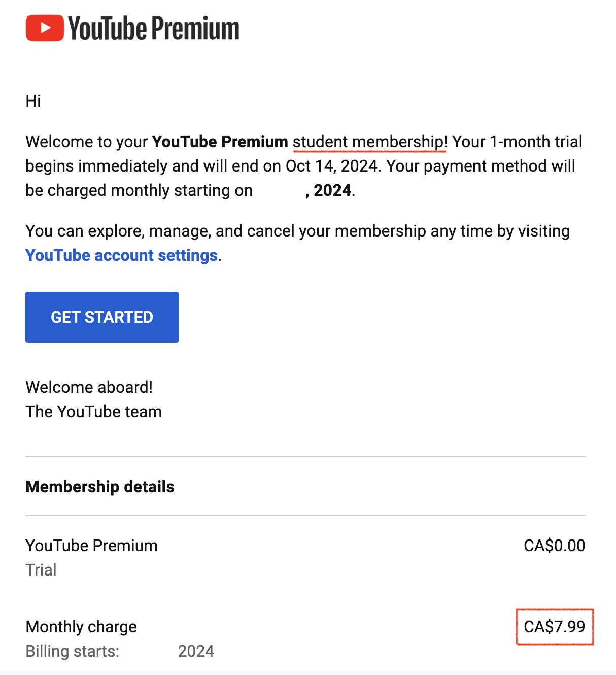Image resolution: width=616 pixels, height=675 pixels.
Task: Open the YouTube account settings link
Action: coord(122,255)
